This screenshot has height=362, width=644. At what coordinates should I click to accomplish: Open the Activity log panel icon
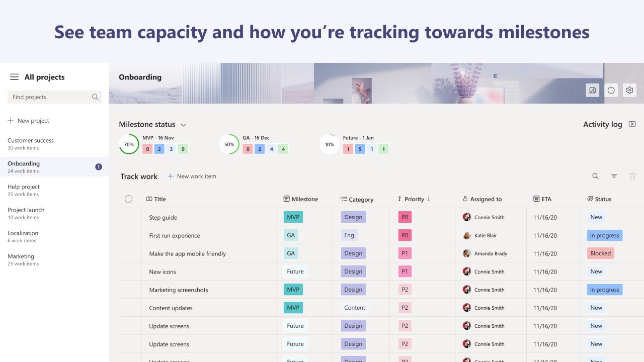tap(632, 124)
